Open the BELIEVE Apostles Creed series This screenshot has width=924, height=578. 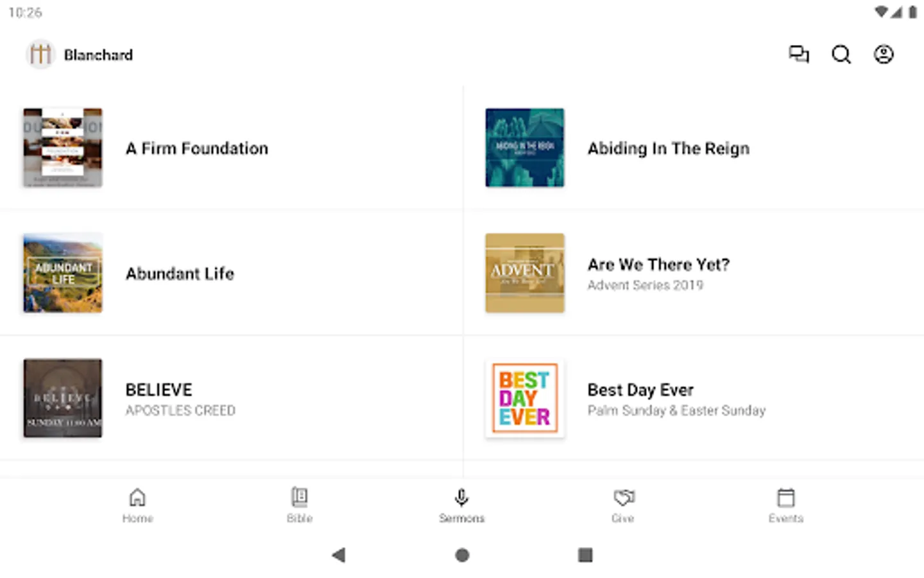click(x=231, y=398)
